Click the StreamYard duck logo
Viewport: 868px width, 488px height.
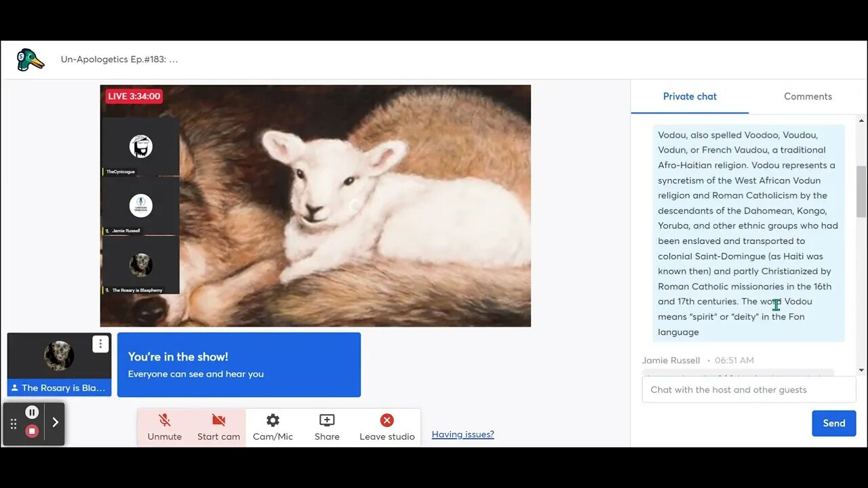[x=31, y=60]
